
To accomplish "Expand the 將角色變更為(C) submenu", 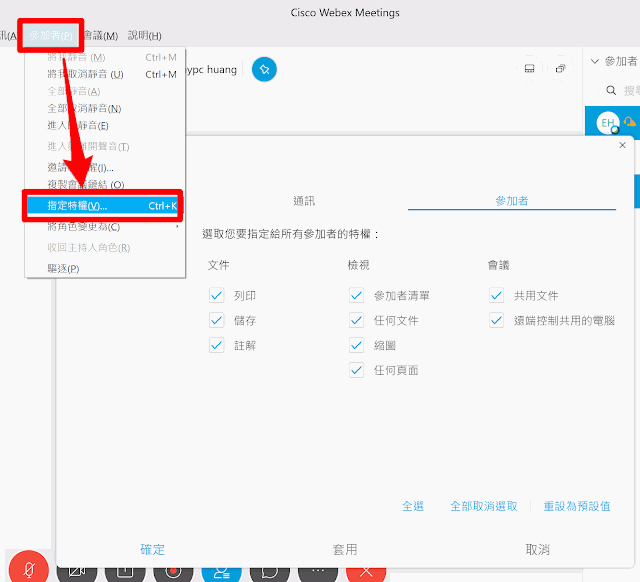I will 105,227.
